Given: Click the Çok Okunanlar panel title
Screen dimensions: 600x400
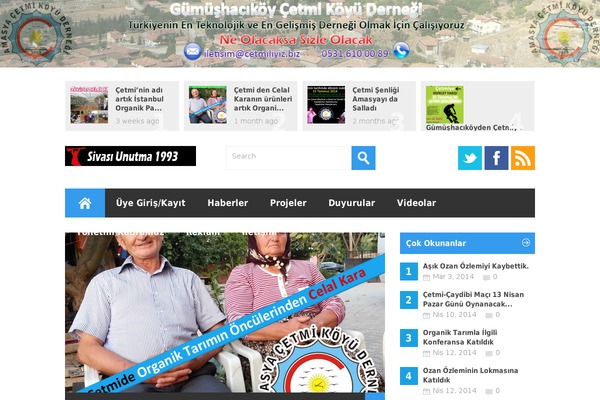Looking at the screenshot, I should [x=436, y=243].
